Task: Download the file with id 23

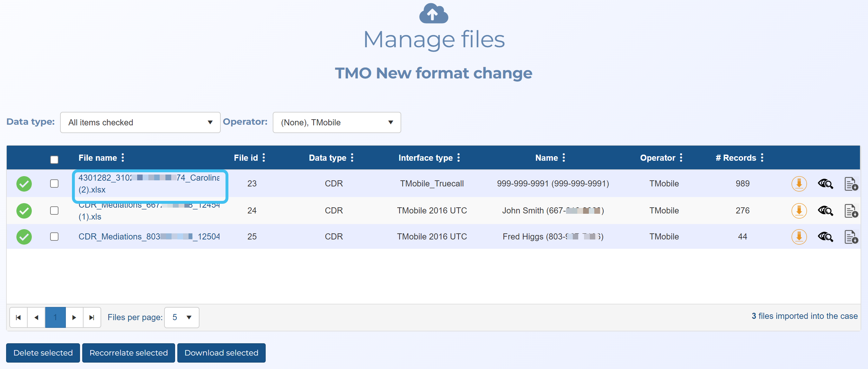Action: 799,184
